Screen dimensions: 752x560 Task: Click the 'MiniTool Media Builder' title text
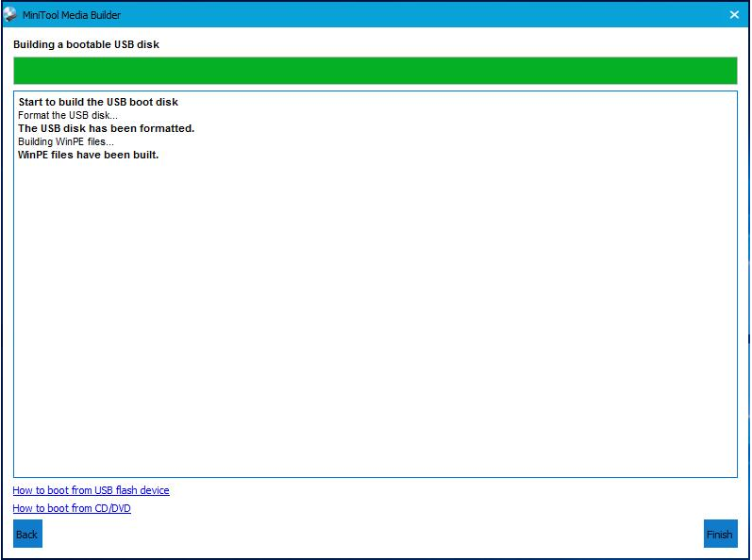click(72, 15)
